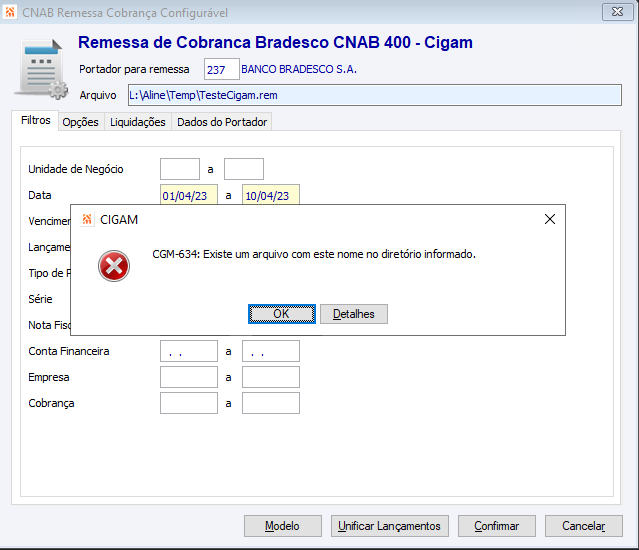Open the Opções tab
The height and width of the screenshot is (550, 639).
80,122
